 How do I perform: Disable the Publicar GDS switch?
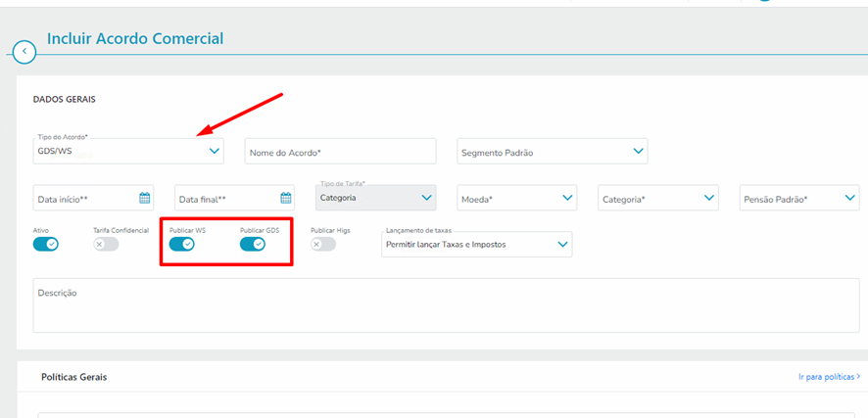pos(253,244)
